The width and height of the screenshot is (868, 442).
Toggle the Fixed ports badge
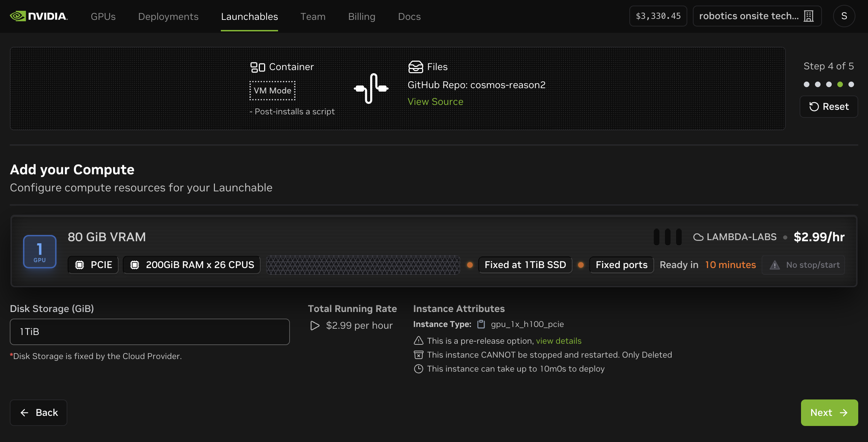click(x=621, y=265)
